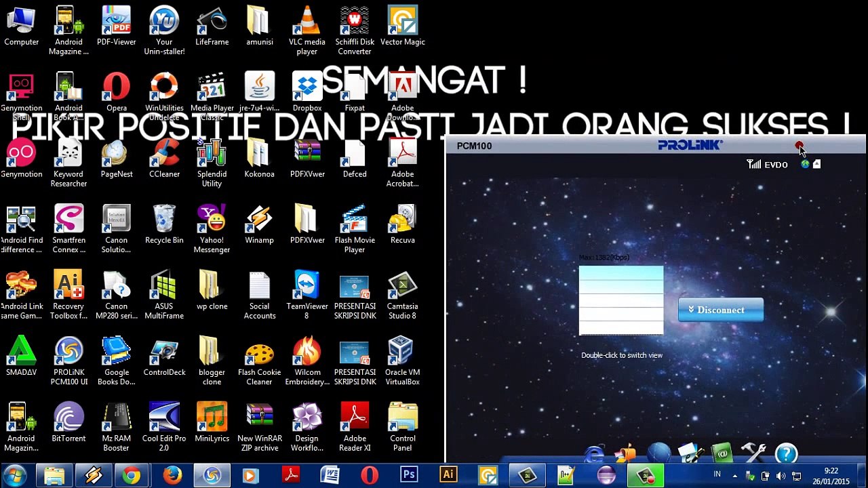868x488 pixels.
Task: Open the TeamViewer 8 shortcut
Action: click(307, 296)
